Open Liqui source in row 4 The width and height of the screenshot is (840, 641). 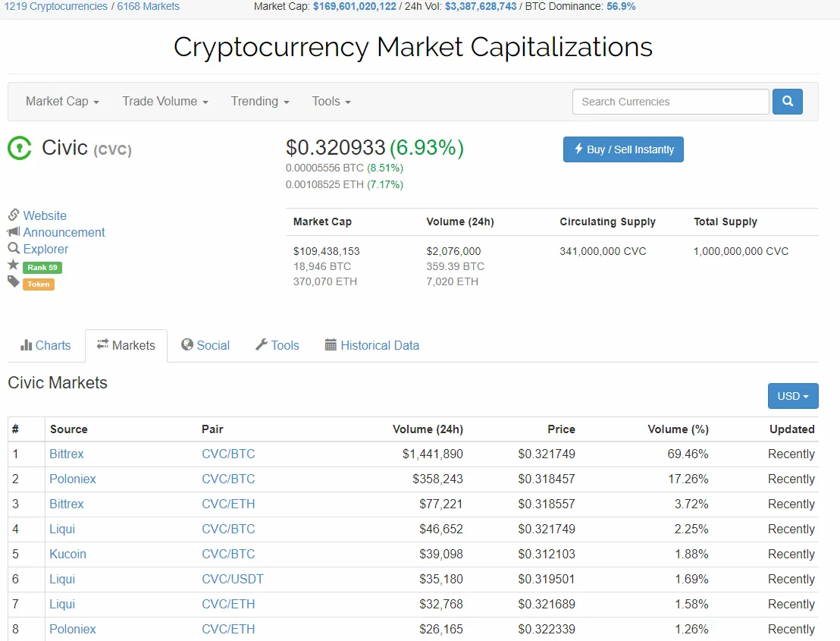(x=62, y=529)
